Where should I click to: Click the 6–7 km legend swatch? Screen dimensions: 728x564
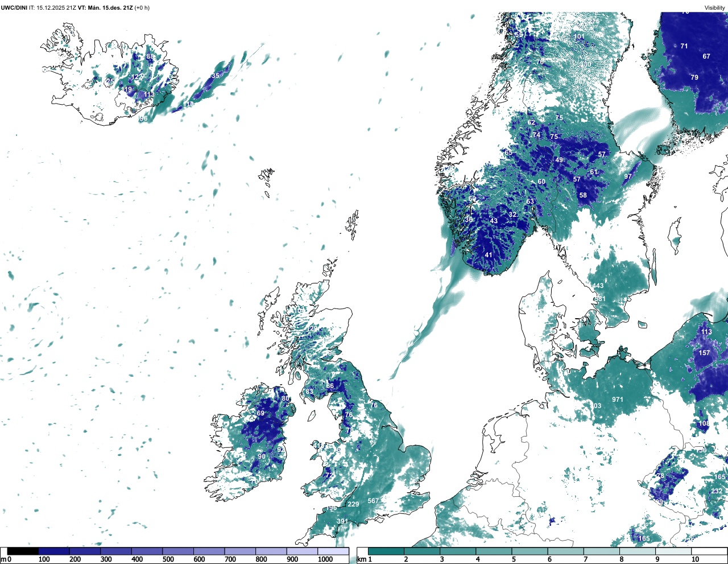[x=565, y=551]
